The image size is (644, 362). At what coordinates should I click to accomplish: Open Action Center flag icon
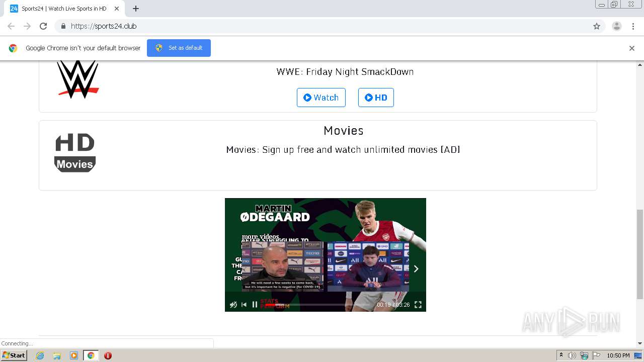tap(596, 355)
